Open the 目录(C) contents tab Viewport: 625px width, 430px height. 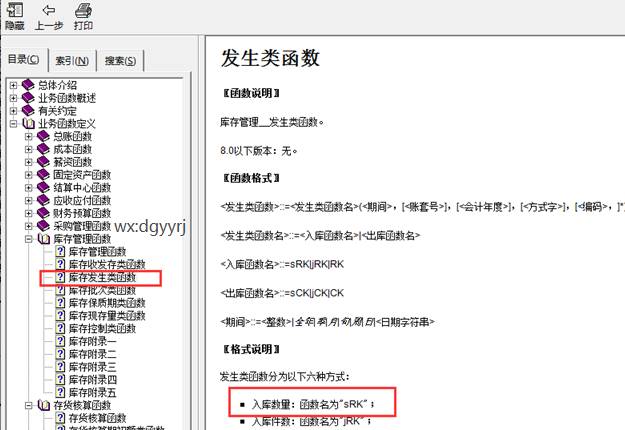click(24, 60)
